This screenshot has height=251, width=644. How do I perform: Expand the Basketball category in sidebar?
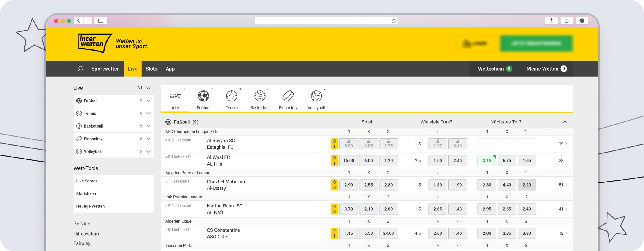[149, 126]
